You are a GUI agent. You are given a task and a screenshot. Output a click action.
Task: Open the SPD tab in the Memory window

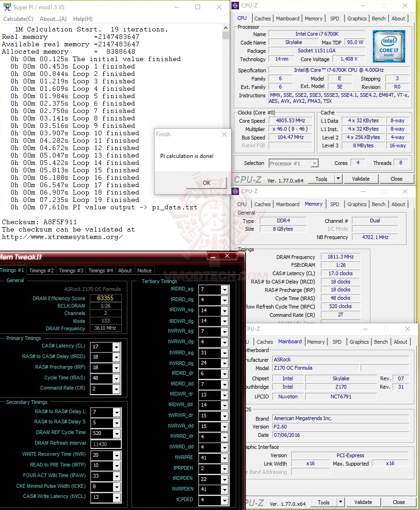tap(335, 204)
